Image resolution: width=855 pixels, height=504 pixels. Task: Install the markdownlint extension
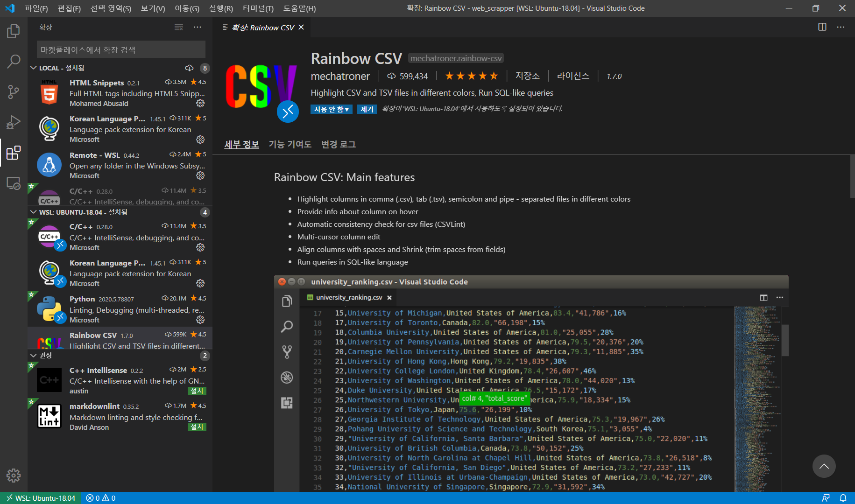pyautogui.click(x=197, y=427)
